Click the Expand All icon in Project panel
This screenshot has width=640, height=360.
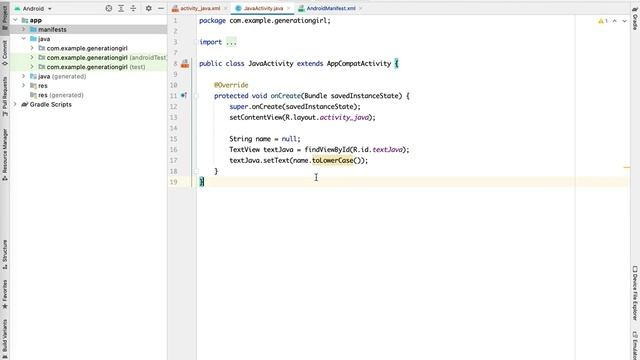click(x=121, y=8)
